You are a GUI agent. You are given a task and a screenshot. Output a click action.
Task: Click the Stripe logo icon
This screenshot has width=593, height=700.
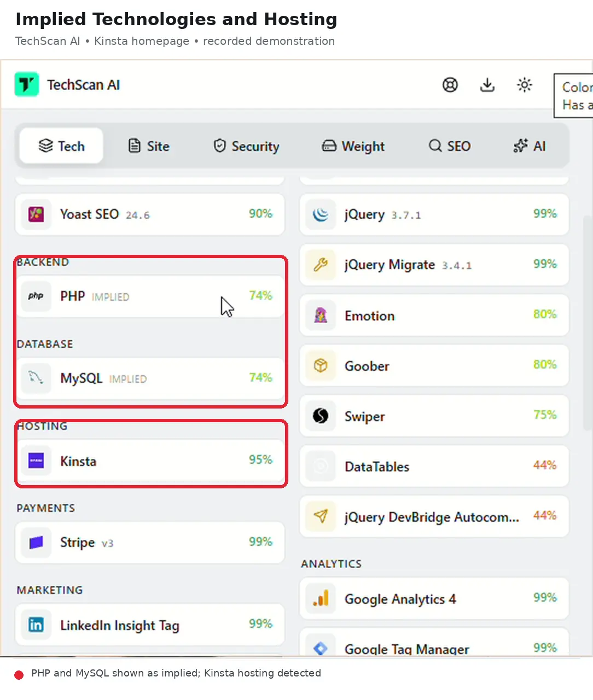[x=36, y=542]
